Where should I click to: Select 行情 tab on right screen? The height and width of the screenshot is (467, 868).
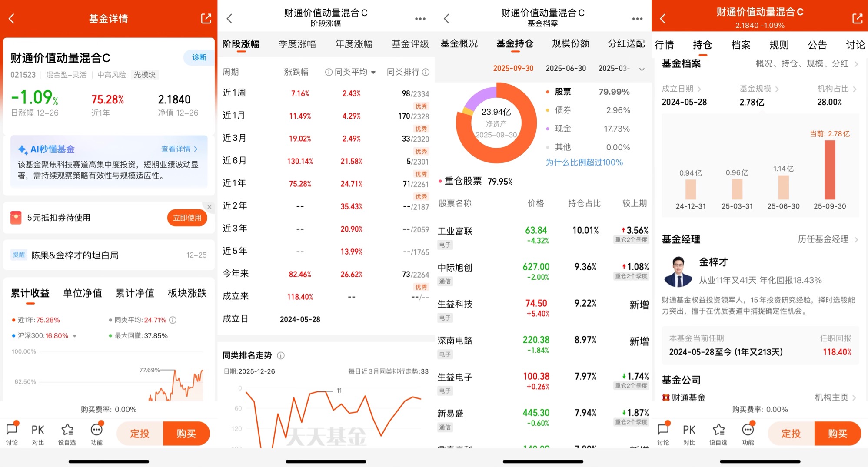point(664,45)
